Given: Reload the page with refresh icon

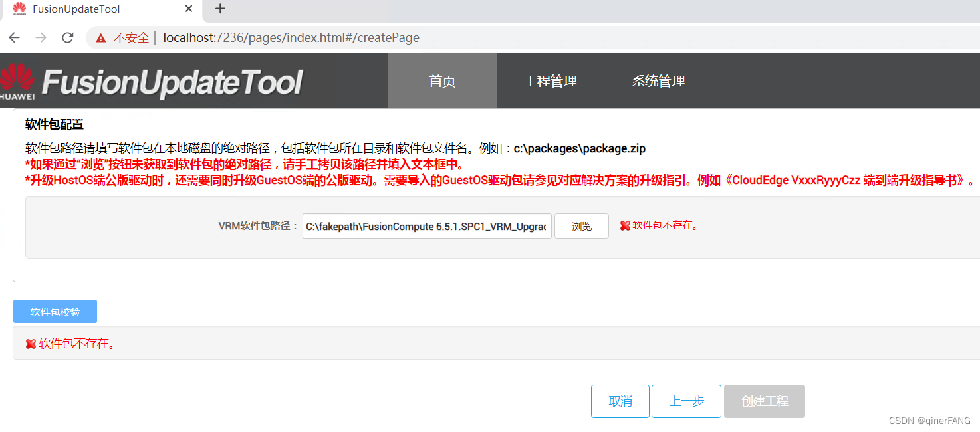Looking at the screenshot, I should point(67,37).
